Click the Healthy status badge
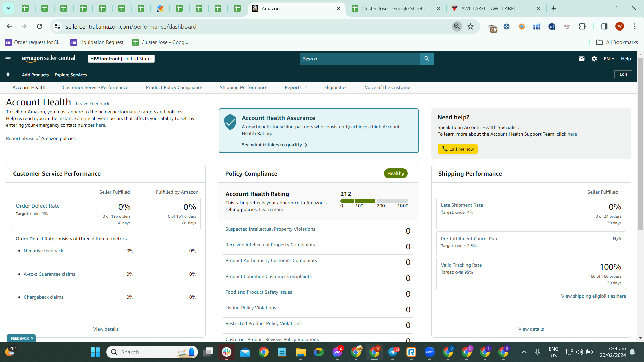644x362 pixels. tap(396, 173)
